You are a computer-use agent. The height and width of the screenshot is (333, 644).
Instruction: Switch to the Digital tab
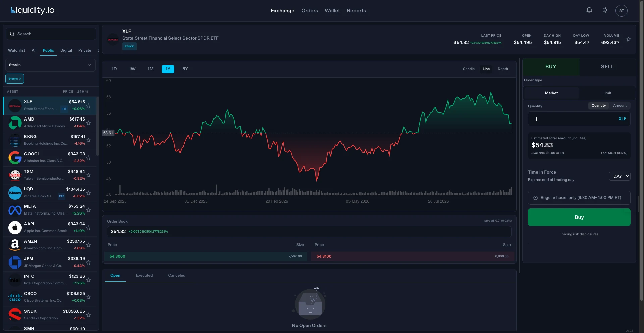click(66, 50)
